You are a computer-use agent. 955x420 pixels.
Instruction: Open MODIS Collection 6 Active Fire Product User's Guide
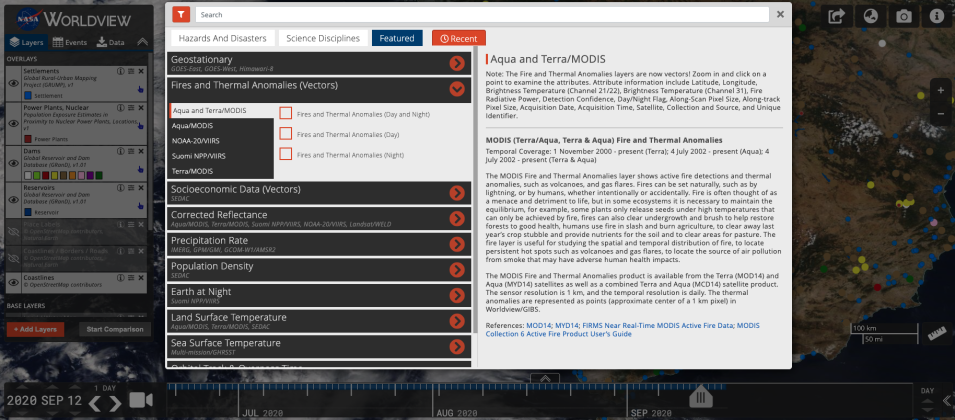tap(622, 330)
